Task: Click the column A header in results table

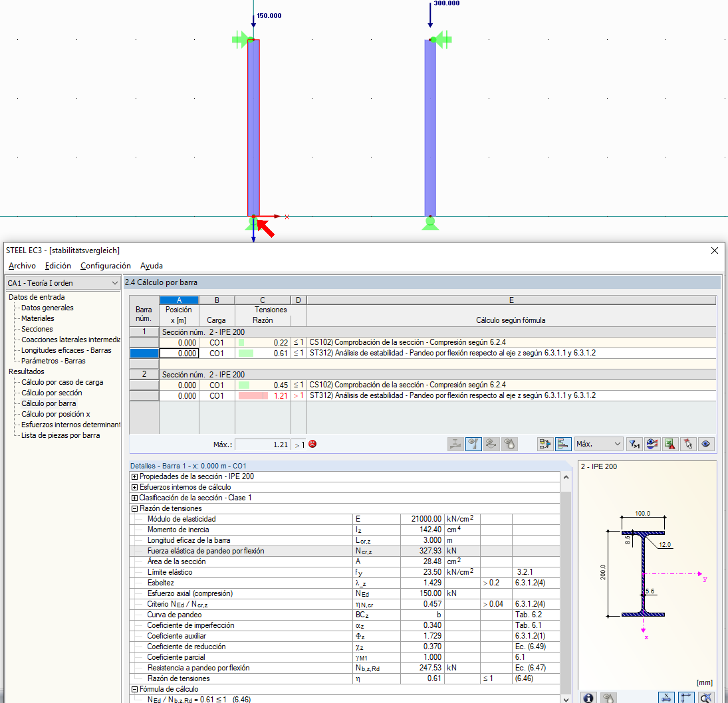Action: [180, 300]
